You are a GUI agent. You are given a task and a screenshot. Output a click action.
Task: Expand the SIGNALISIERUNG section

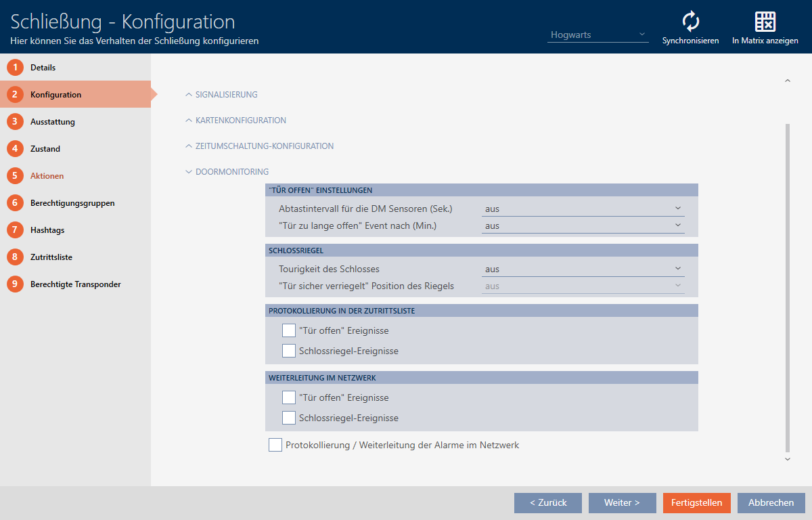pos(226,95)
